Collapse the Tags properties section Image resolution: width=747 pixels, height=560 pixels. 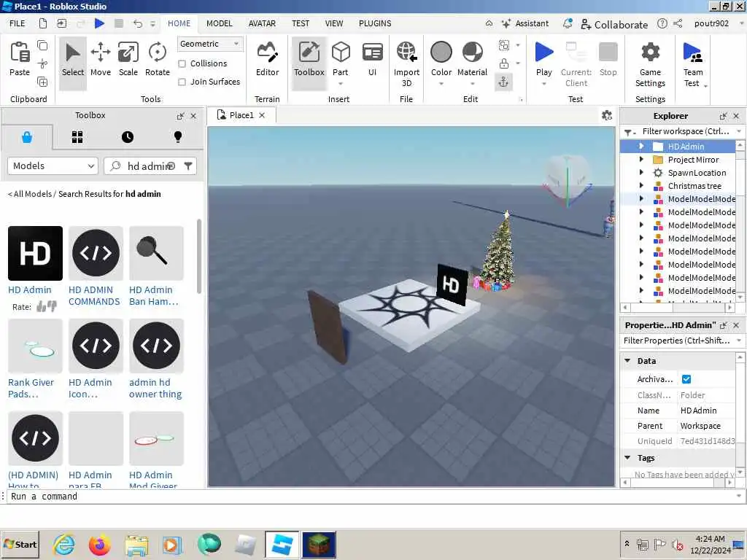(x=627, y=458)
